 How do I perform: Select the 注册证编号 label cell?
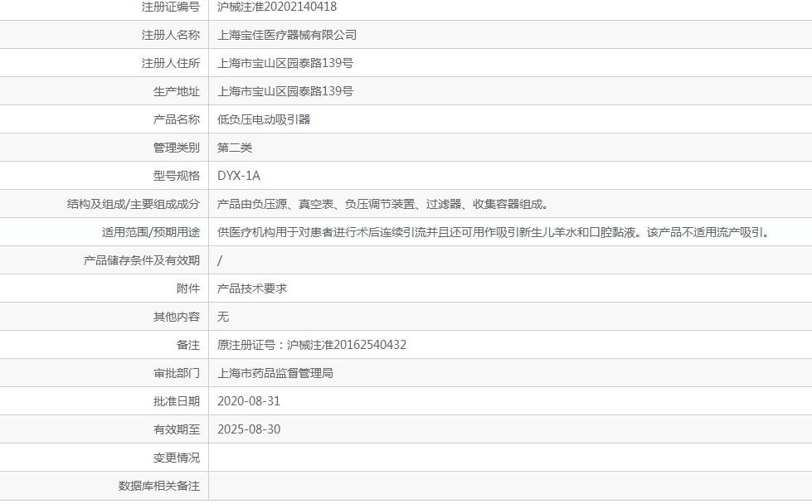[170, 7]
